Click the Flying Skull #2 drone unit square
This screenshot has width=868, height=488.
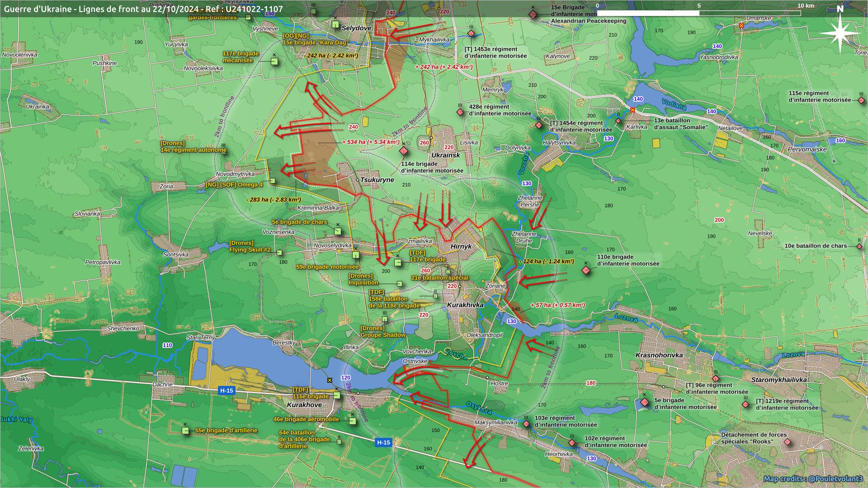coord(279,253)
